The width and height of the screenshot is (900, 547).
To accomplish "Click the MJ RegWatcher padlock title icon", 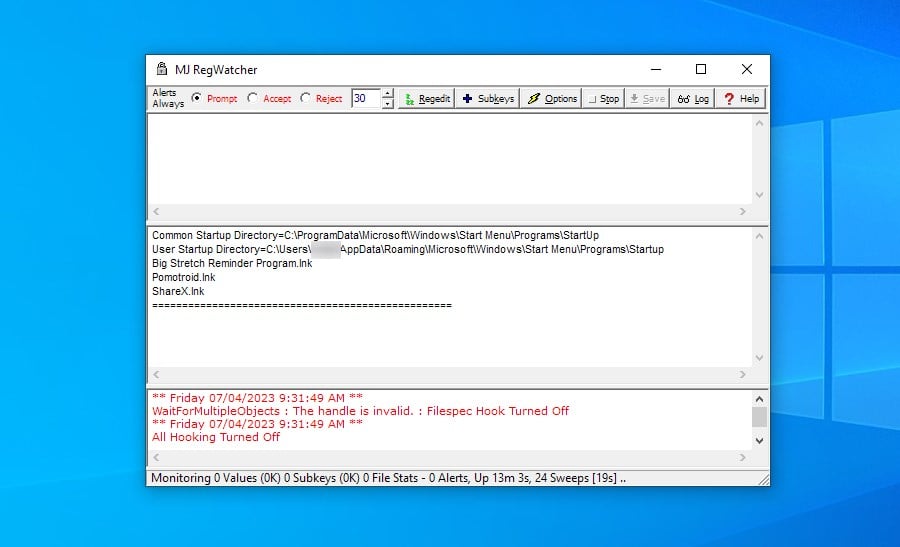I will coord(162,69).
